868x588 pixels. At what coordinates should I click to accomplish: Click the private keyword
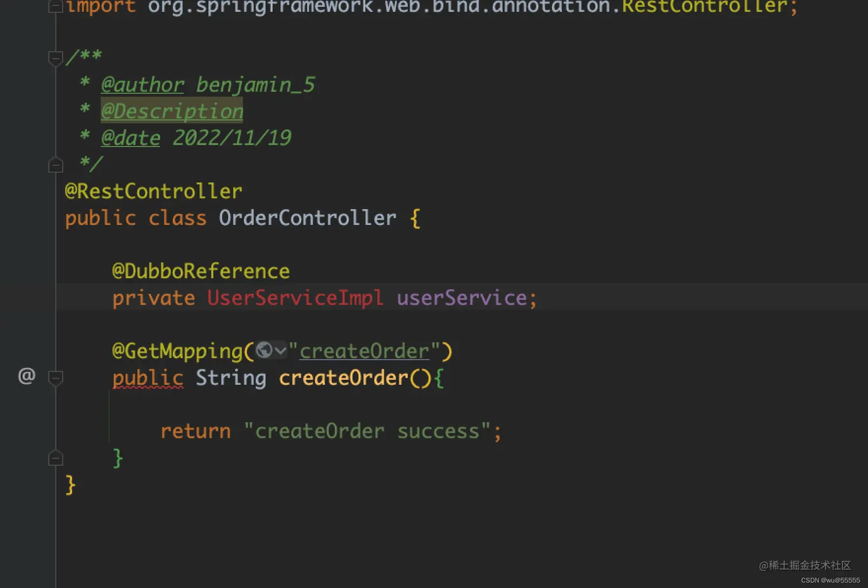(153, 298)
